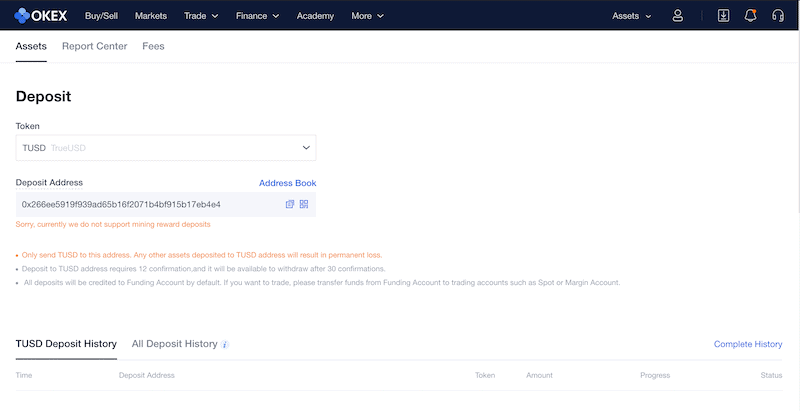Open the Address Book link
The width and height of the screenshot is (800, 411).
(288, 183)
